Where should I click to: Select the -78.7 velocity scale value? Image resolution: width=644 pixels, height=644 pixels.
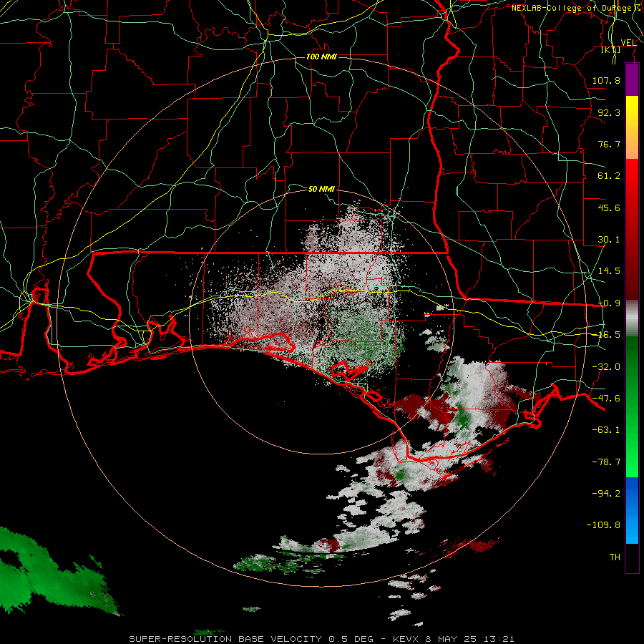click(x=606, y=462)
